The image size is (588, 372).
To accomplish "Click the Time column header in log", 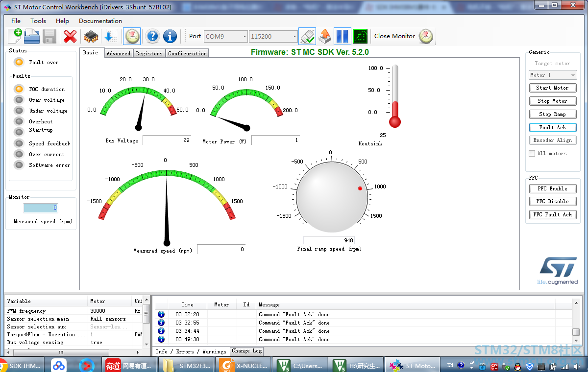I will pyautogui.click(x=187, y=304).
